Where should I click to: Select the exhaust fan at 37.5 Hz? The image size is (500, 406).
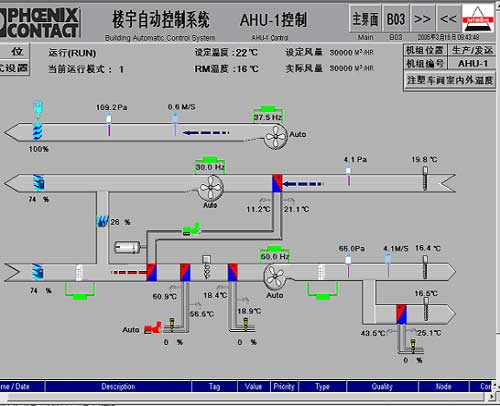click(x=276, y=136)
